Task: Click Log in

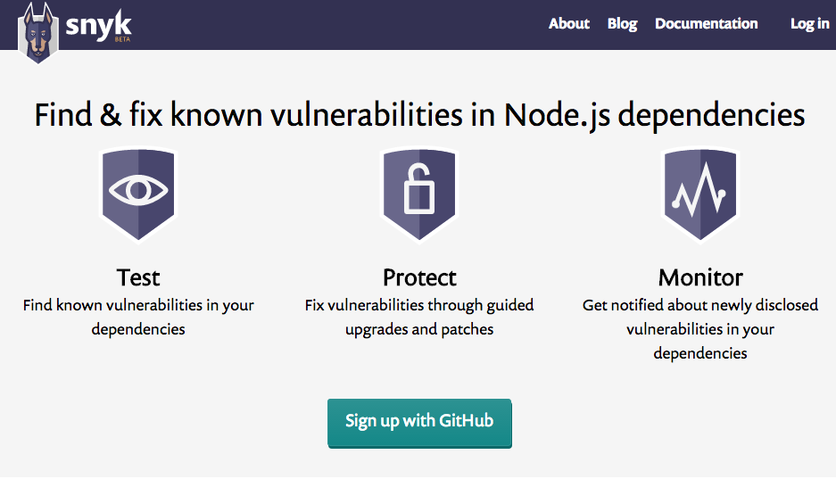Action: (809, 24)
